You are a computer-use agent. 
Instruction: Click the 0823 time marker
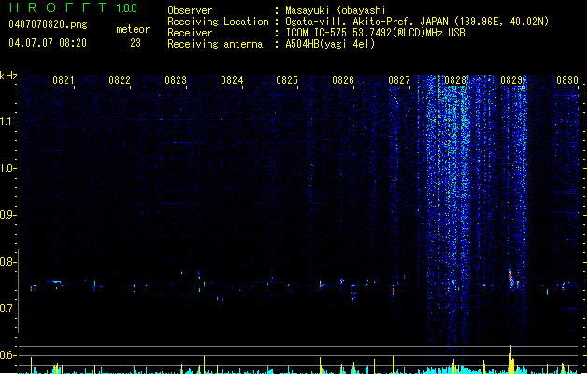[x=176, y=80]
